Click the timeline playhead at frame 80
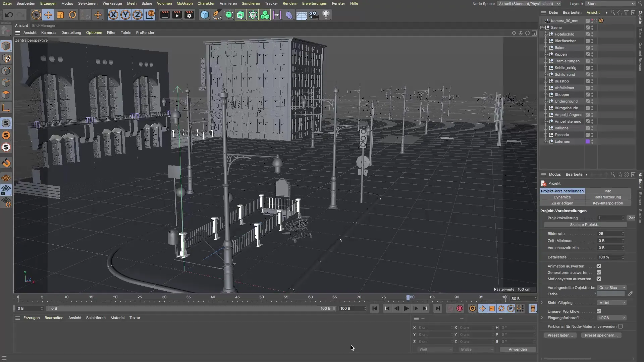The width and height of the screenshot is (644, 362). 408,297
